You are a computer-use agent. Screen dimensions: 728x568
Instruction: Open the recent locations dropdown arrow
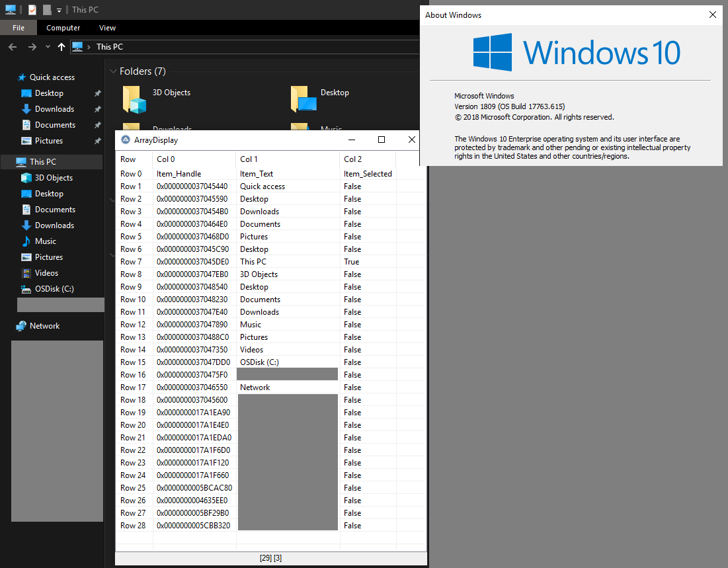pyautogui.click(x=48, y=47)
